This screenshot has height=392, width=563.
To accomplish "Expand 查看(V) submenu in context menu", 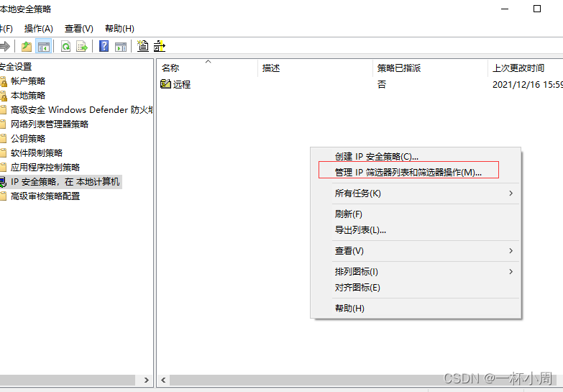I will coord(416,251).
